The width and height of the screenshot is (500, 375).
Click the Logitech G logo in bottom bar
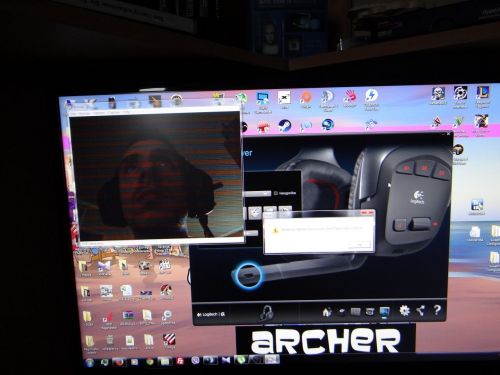[211, 314]
